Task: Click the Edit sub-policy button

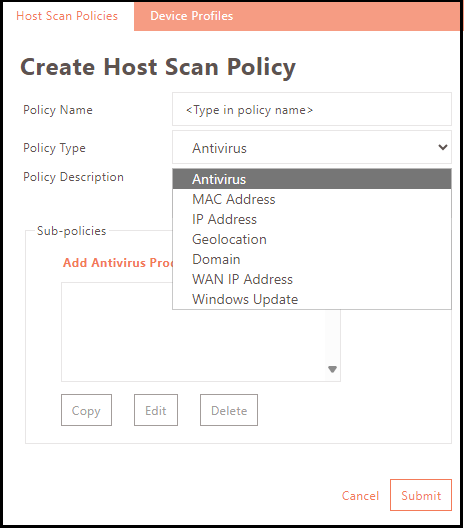Action: point(156,410)
